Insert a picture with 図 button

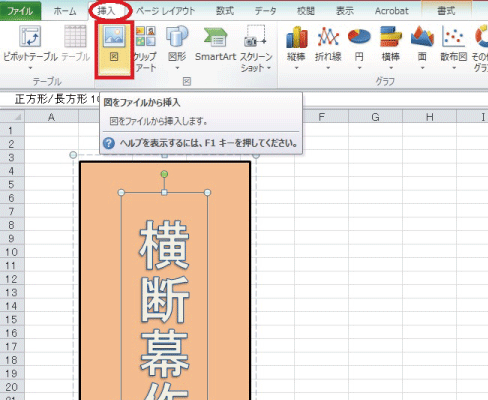tap(114, 49)
